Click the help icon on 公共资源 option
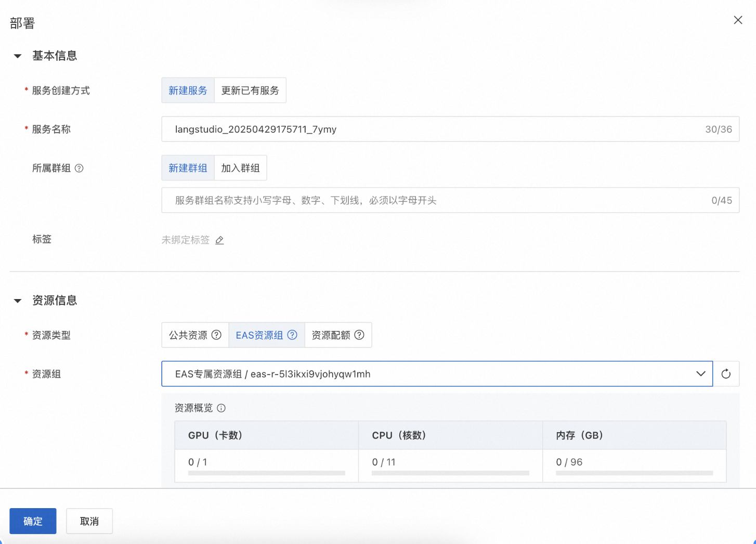 216,335
